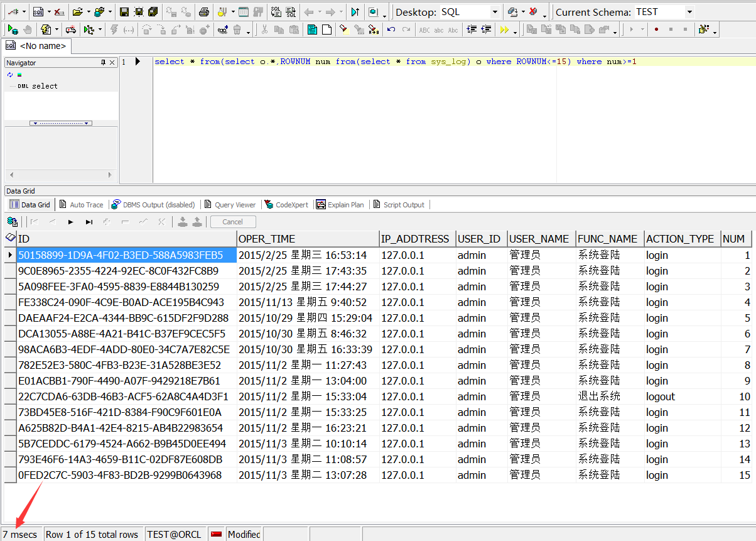The width and height of the screenshot is (756, 541).
Task: Expand the yellow flask dropdown arrow
Action: point(233,12)
